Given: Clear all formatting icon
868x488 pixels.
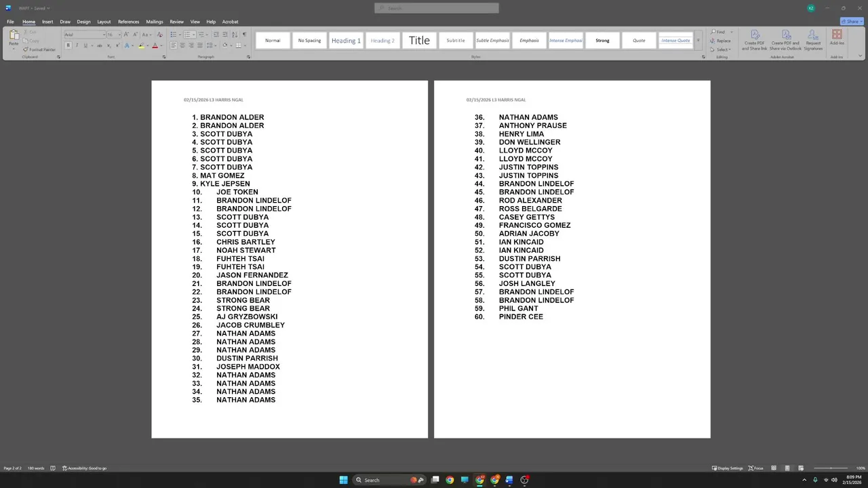Looking at the screenshot, I should point(159,35).
